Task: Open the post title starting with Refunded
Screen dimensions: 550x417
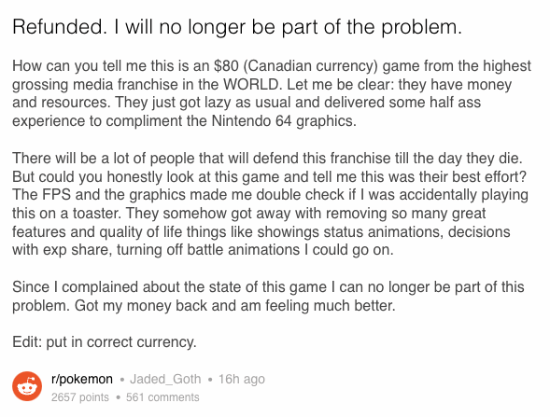Action: coord(237,27)
